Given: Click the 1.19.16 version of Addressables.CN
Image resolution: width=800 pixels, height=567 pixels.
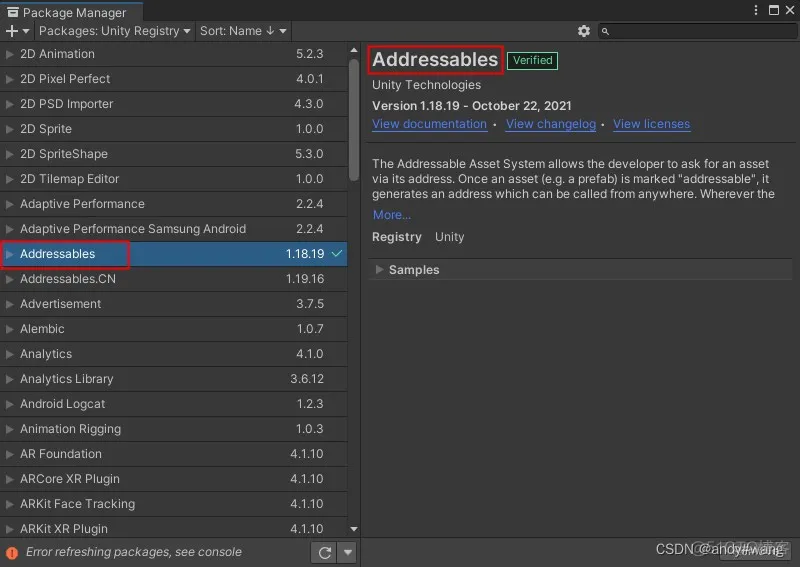Looking at the screenshot, I should coord(305,279).
